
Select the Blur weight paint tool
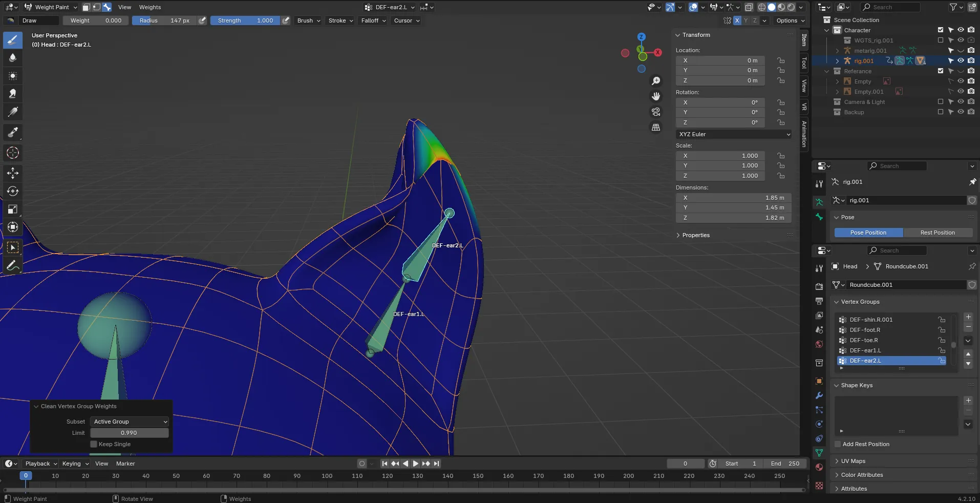point(13,58)
